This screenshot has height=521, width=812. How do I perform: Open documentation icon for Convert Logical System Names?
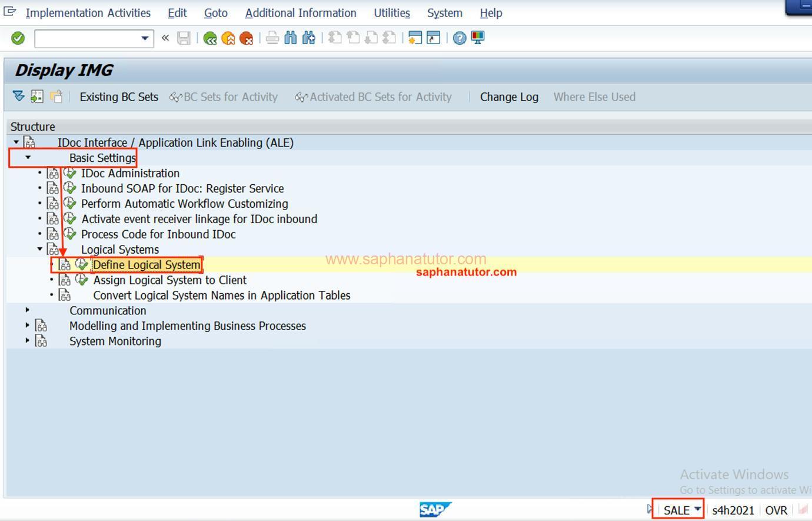point(65,296)
